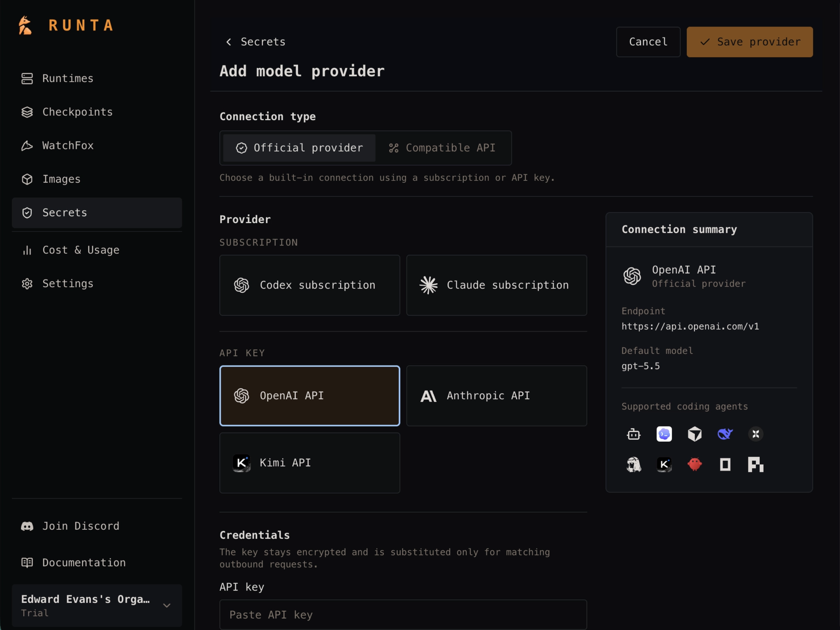Click the 'Credentials' section heading
The width and height of the screenshot is (840, 630).
254,535
